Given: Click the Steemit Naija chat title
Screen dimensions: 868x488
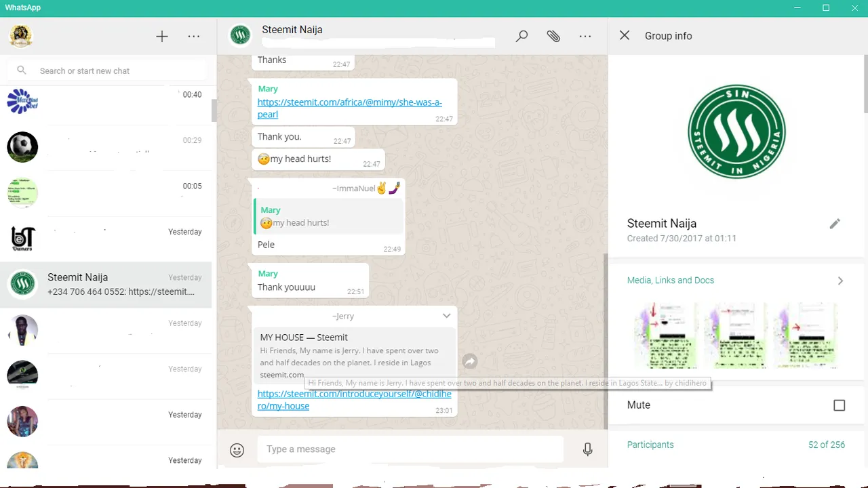Looking at the screenshot, I should point(292,30).
